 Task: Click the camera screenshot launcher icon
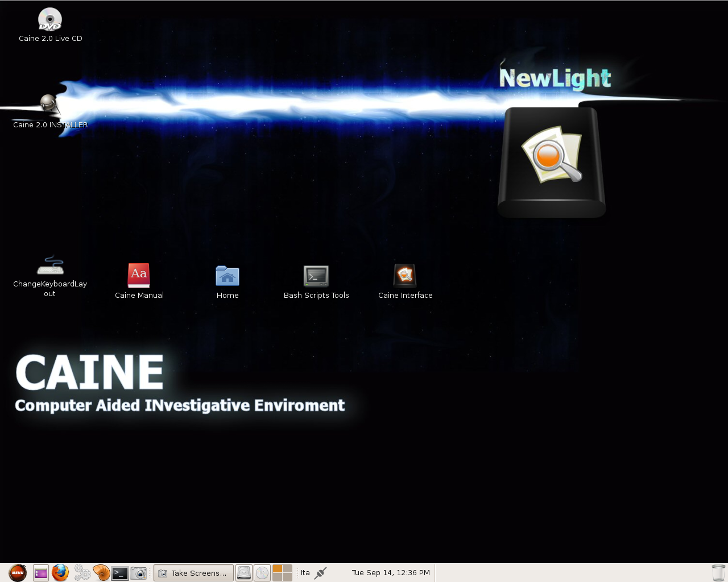click(138, 573)
